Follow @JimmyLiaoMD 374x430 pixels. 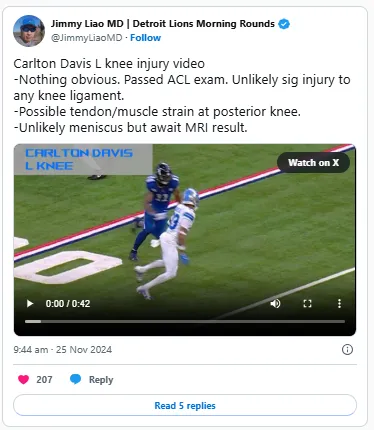pos(145,38)
